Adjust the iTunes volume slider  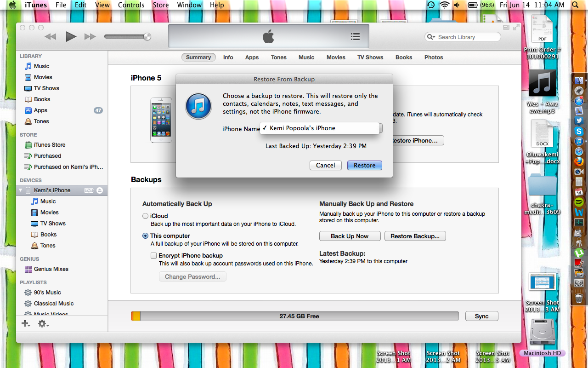coord(127,36)
